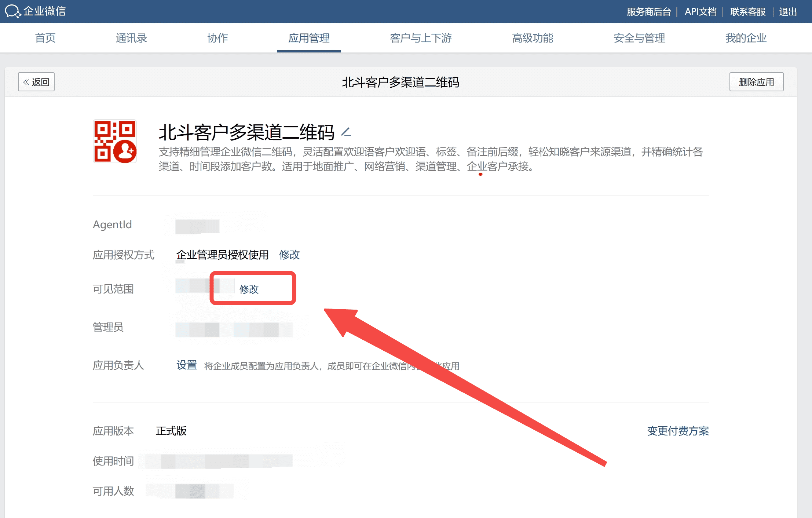Click 修改 for 可见范围

[249, 289]
